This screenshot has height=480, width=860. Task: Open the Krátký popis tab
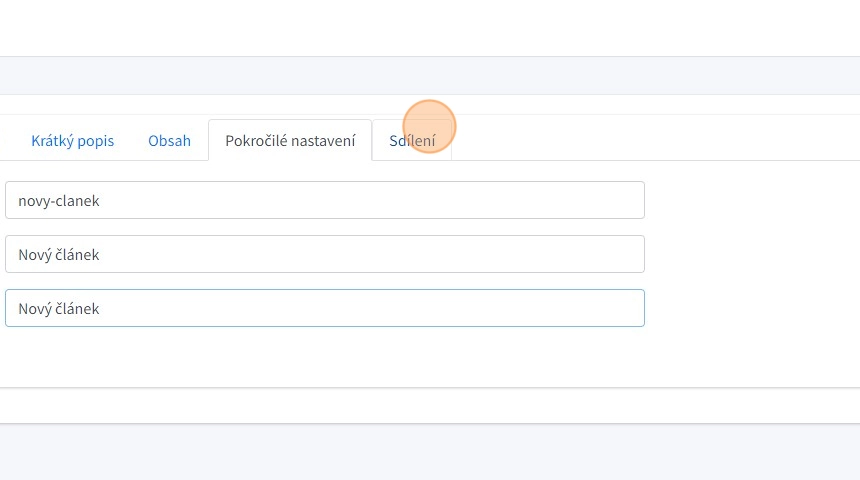pyautogui.click(x=72, y=141)
